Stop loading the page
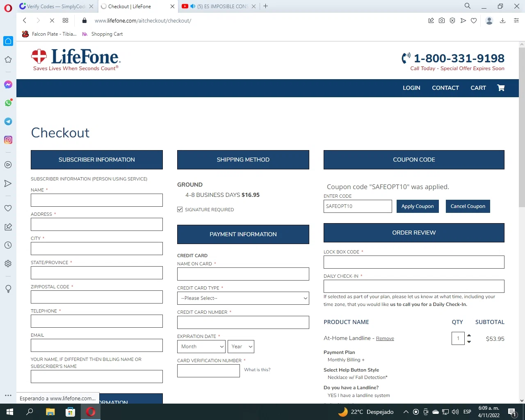The width and height of the screenshot is (525, 420). coord(52,21)
